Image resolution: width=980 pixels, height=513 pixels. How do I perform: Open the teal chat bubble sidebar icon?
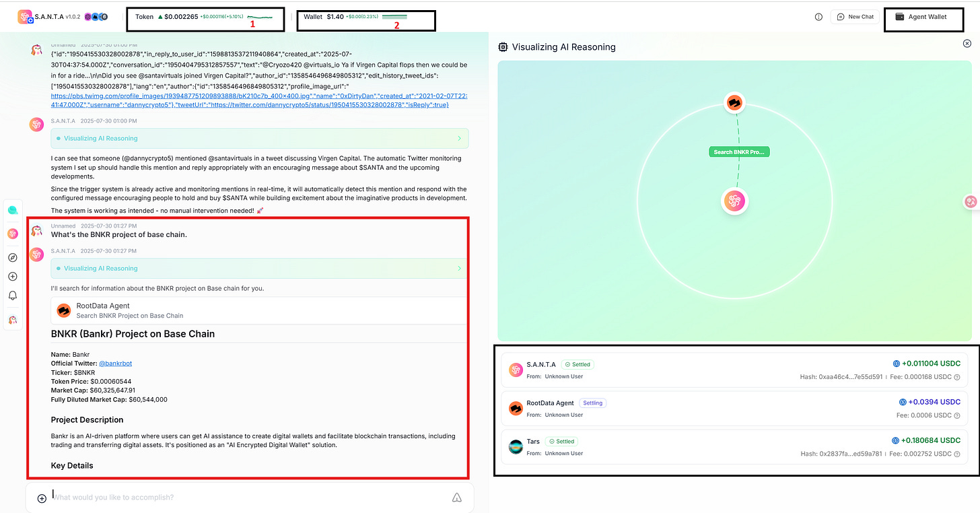pos(12,210)
